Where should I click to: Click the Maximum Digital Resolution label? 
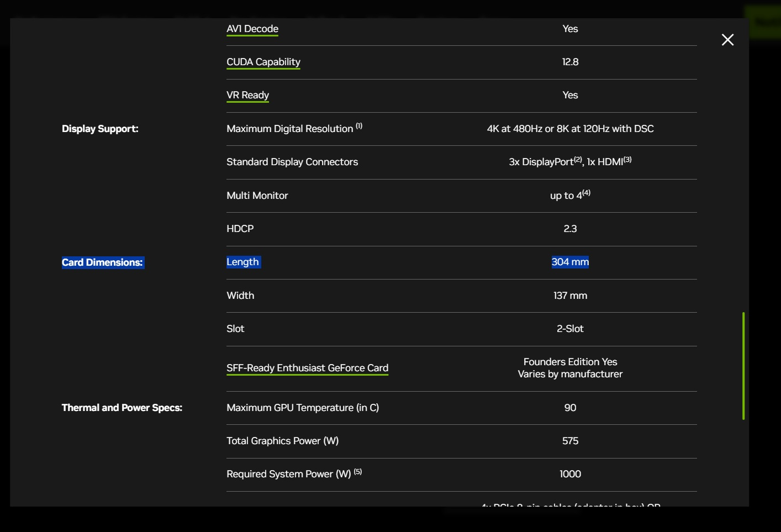click(x=290, y=129)
